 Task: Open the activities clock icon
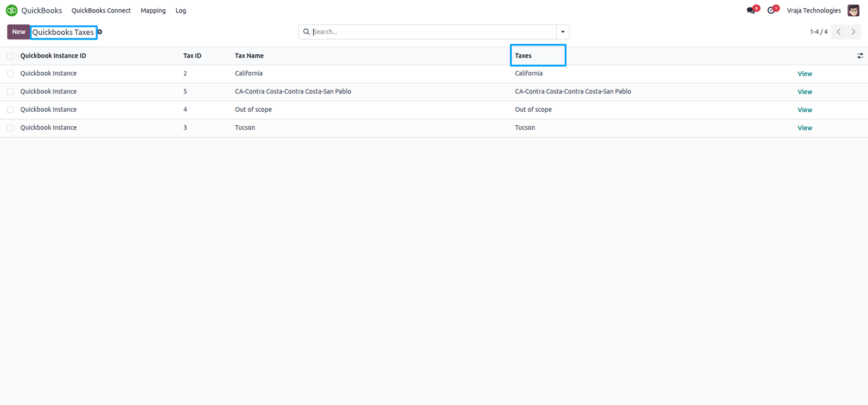pyautogui.click(x=771, y=10)
